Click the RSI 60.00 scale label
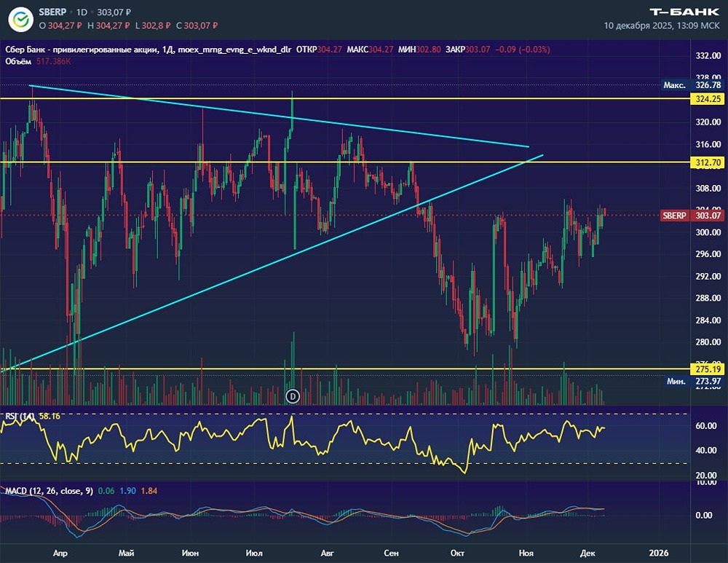 pyautogui.click(x=705, y=426)
